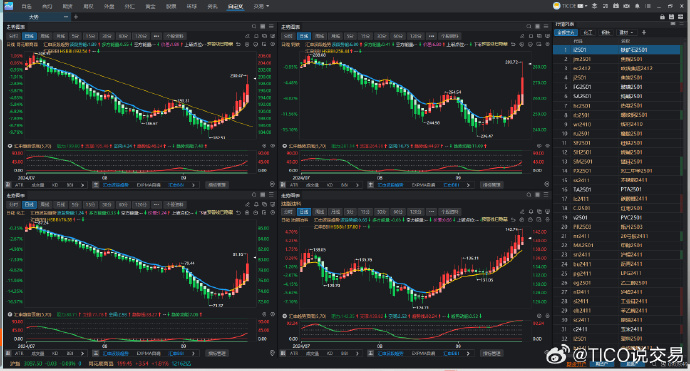Switch bottom-left chart to 月线 period

[x=60, y=205]
